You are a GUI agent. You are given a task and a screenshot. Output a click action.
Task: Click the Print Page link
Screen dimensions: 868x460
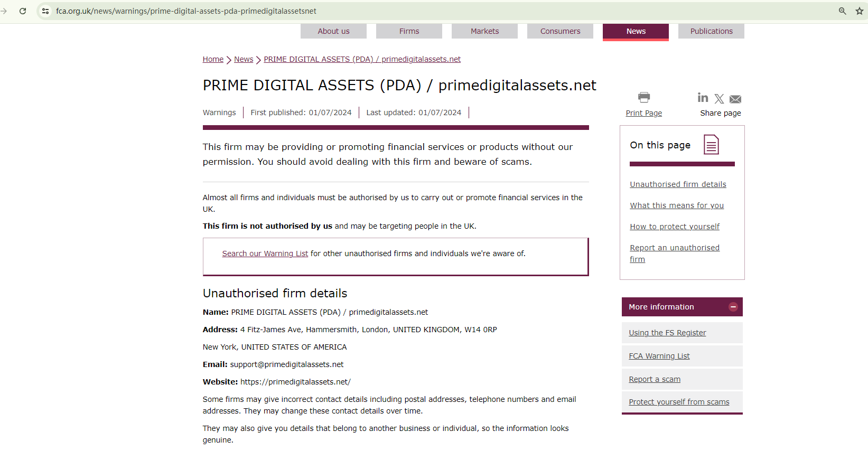(643, 113)
